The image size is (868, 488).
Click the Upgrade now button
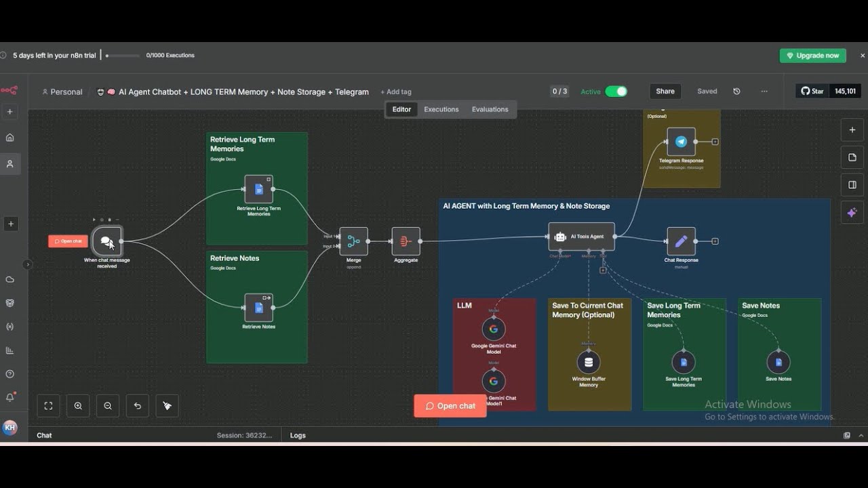coord(812,56)
